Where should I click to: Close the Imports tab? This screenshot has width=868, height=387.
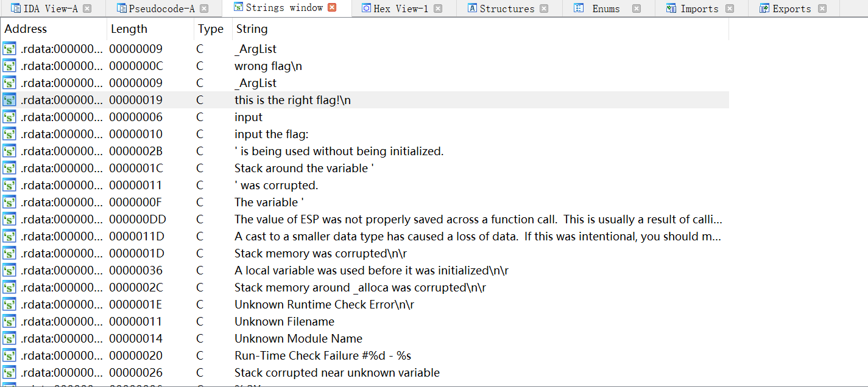[730, 9]
